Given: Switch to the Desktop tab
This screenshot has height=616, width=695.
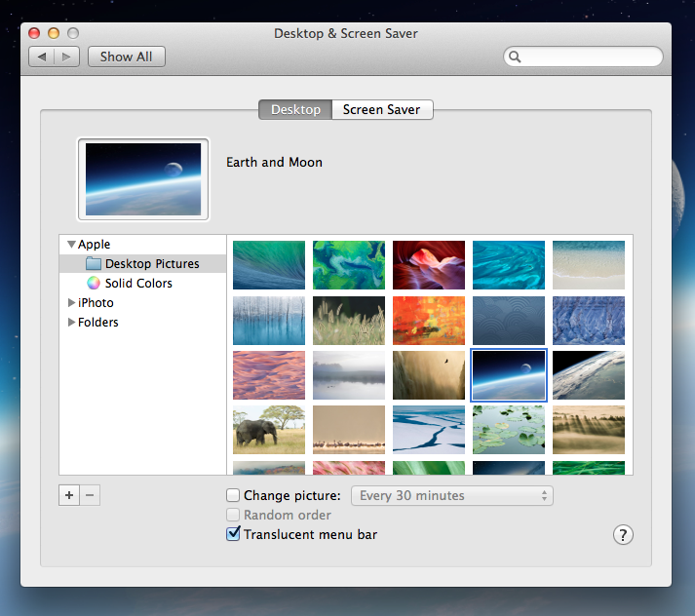Looking at the screenshot, I should [295, 109].
